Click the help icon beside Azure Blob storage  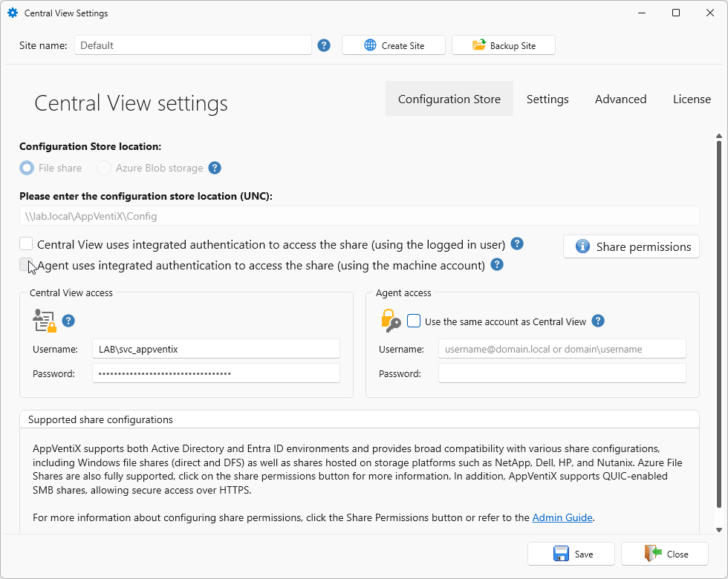215,168
